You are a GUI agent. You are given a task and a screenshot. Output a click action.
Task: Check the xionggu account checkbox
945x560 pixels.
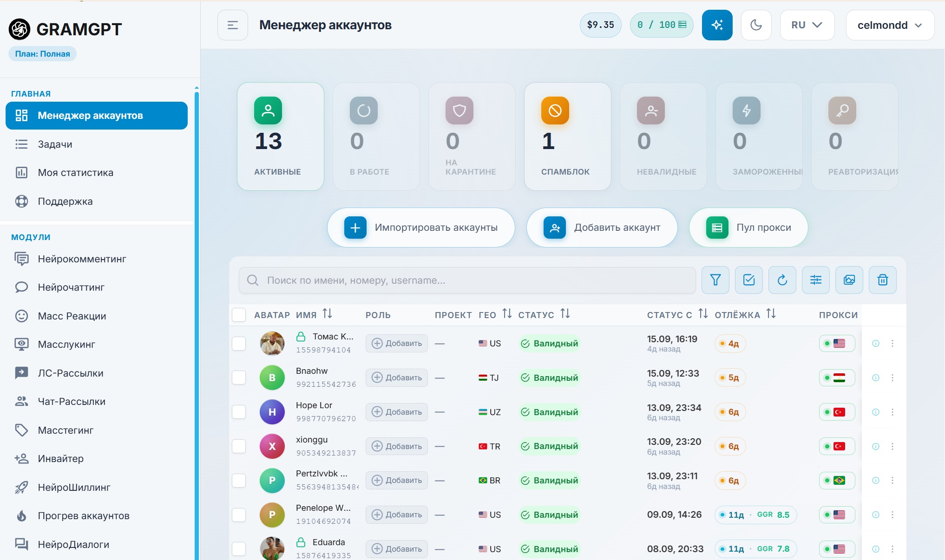(x=239, y=446)
